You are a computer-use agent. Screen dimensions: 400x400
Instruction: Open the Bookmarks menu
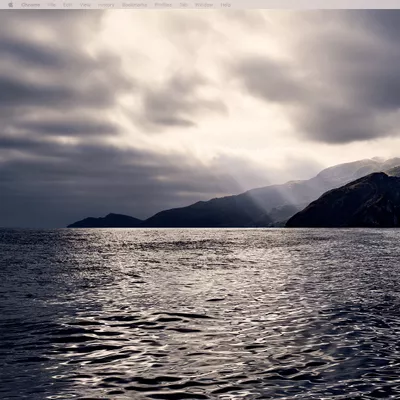tap(134, 5)
